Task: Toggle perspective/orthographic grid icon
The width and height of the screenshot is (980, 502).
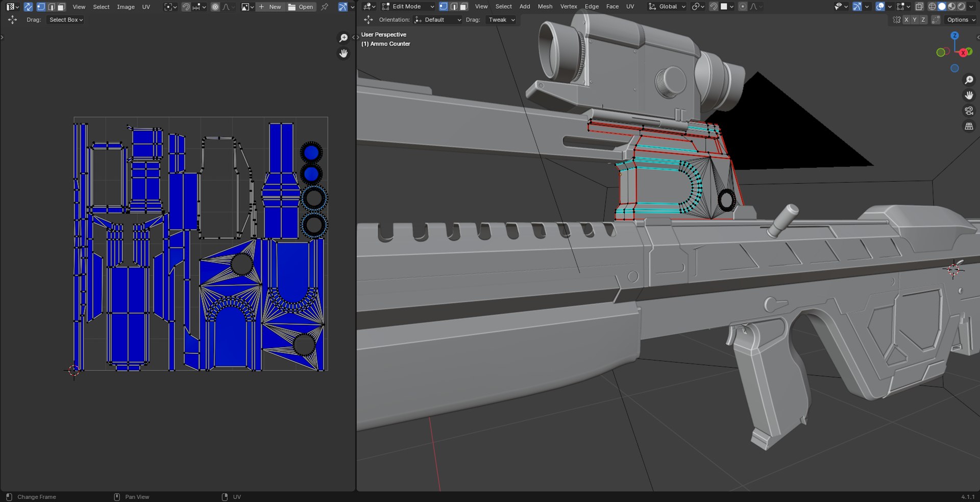Action: [969, 126]
